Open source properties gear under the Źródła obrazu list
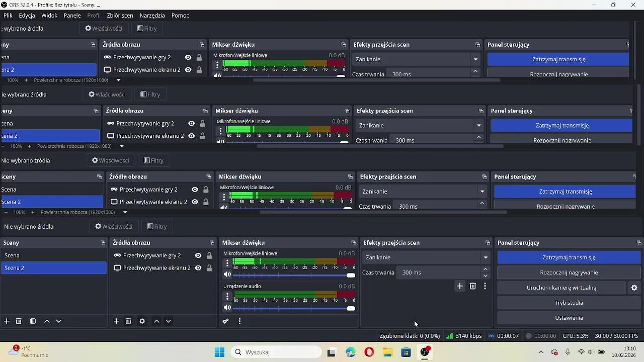The height and width of the screenshot is (362, 644). (142, 321)
